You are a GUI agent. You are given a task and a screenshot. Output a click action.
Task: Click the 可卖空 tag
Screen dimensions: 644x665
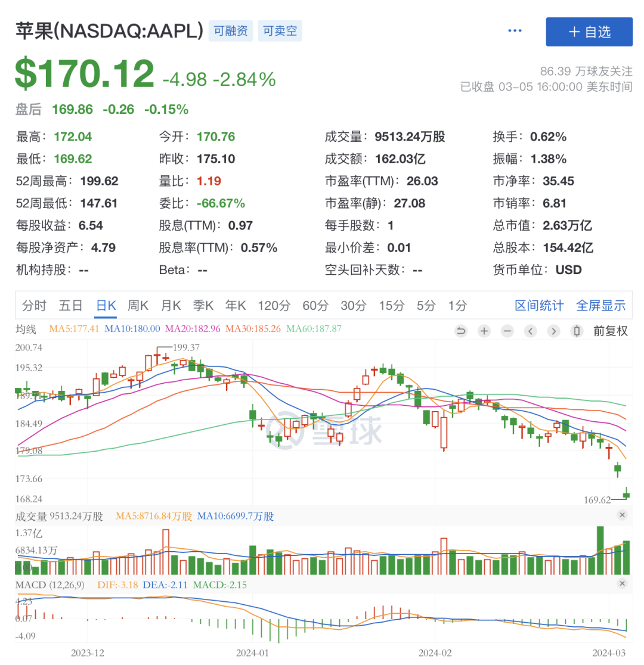coord(280,31)
